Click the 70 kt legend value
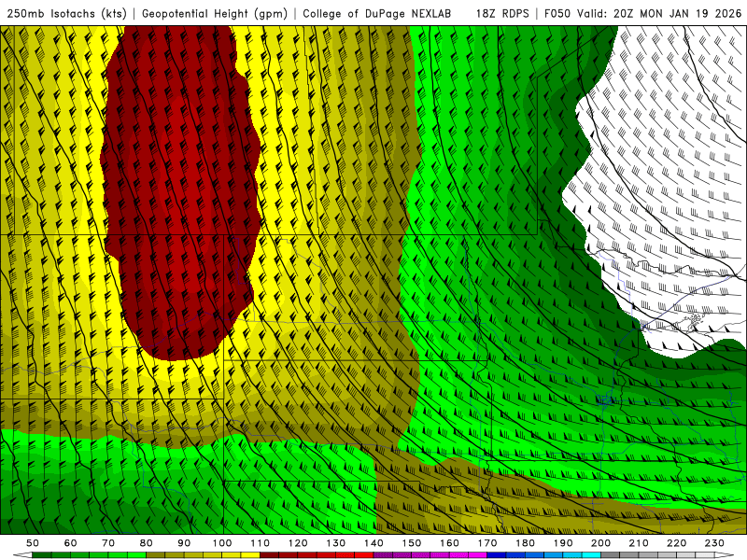Viewport: 747px width, 560px height. 108,543
